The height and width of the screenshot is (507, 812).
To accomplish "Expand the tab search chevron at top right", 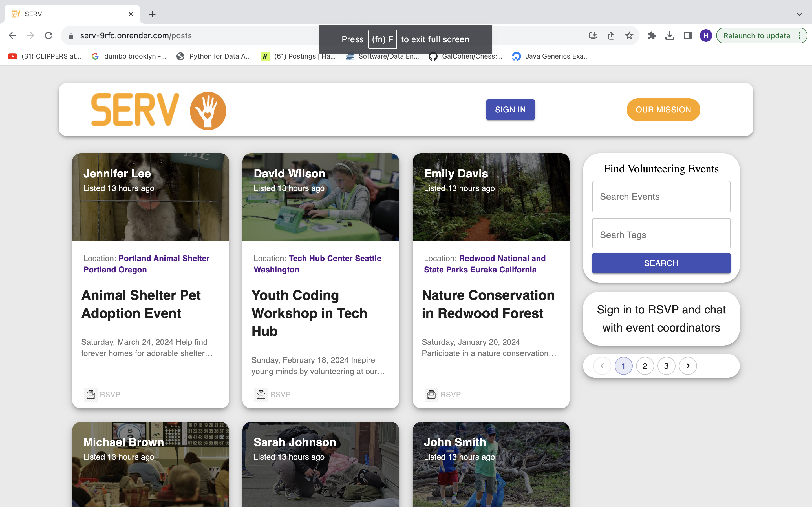I will 800,14.
